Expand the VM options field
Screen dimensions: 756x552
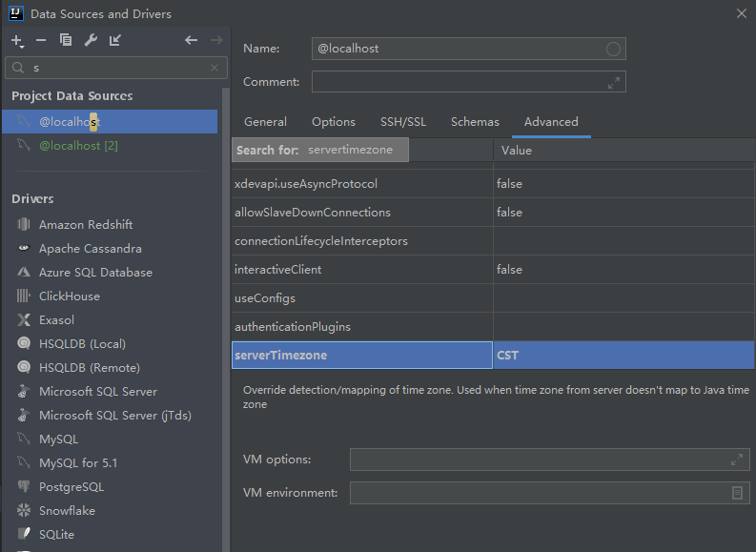tap(737, 460)
